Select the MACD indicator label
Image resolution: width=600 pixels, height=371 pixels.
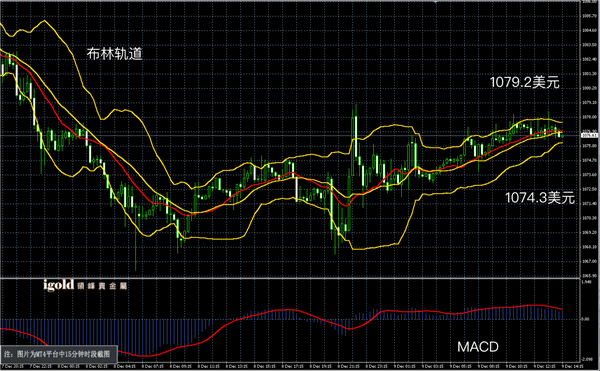(478, 347)
